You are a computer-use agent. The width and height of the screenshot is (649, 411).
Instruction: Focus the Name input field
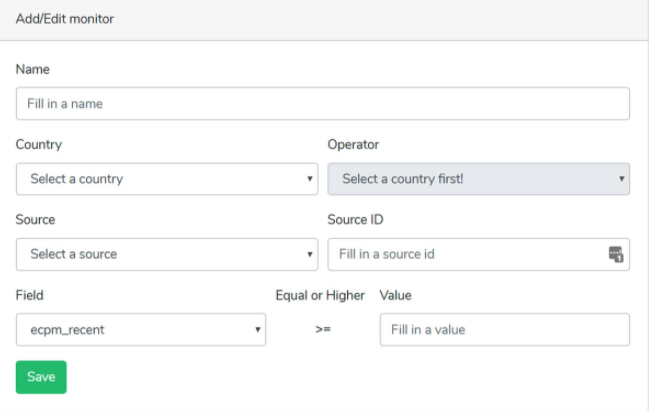[323, 103]
